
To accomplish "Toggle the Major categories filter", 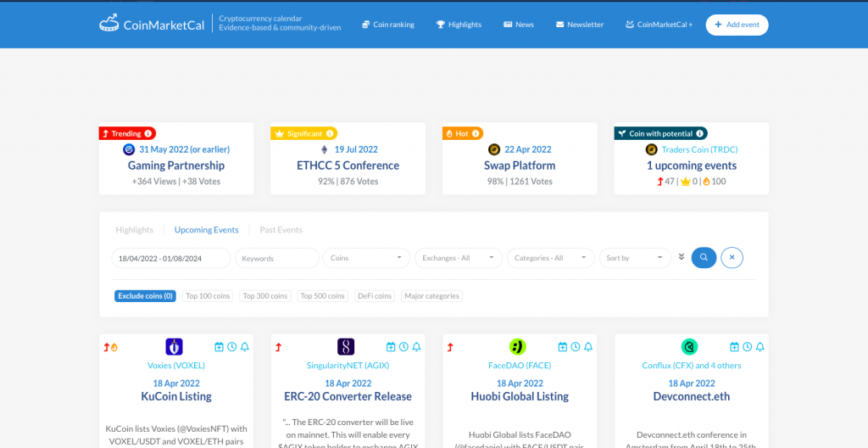I will [431, 296].
